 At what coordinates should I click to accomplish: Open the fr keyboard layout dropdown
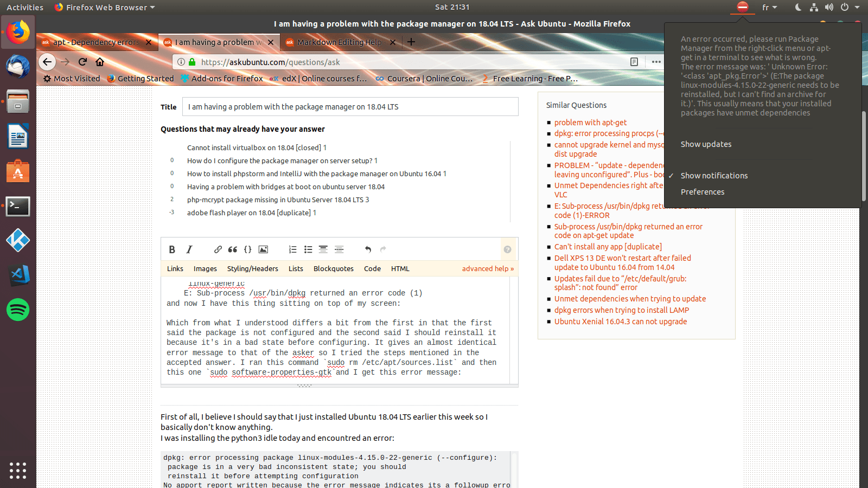point(769,8)
